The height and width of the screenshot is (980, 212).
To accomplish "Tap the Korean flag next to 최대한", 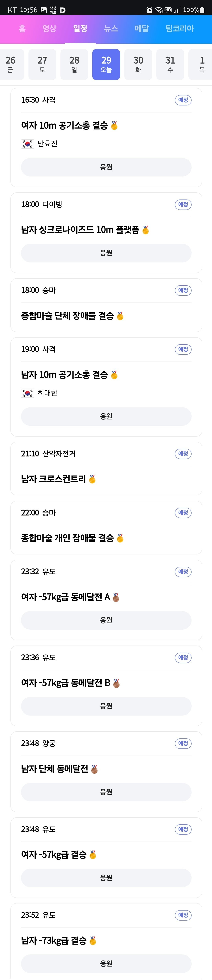I will [27, 393].
